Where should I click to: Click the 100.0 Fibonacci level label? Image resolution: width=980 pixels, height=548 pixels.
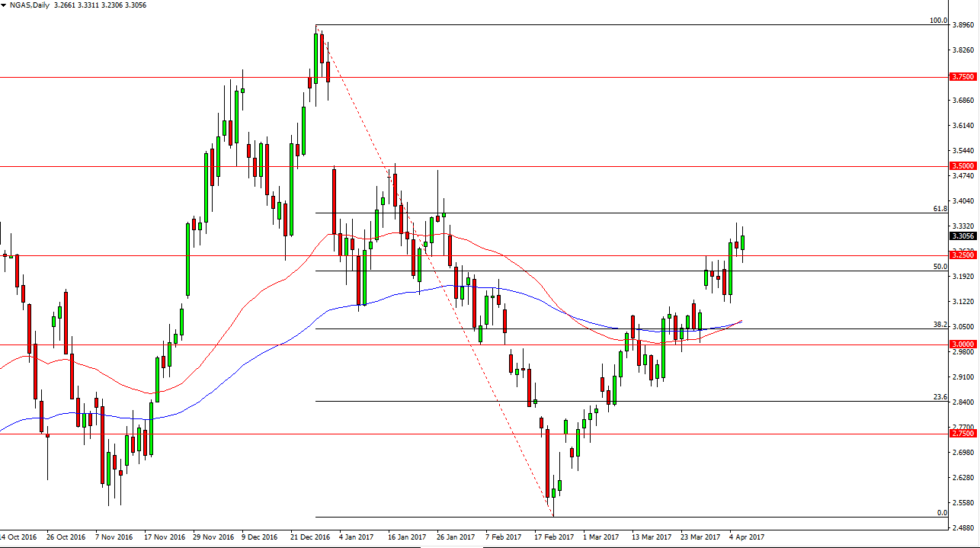(x=938, y=21)
